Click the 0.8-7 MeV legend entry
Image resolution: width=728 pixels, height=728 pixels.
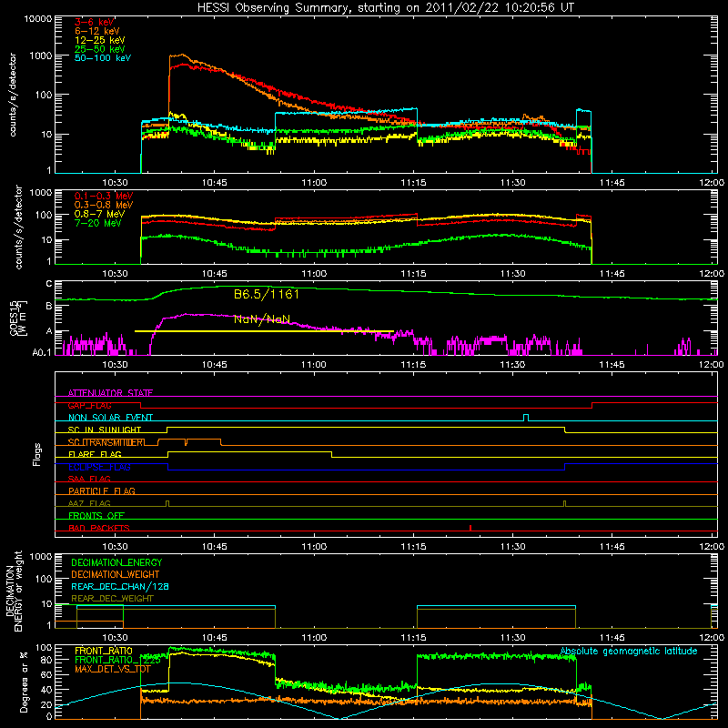(100, 214)
